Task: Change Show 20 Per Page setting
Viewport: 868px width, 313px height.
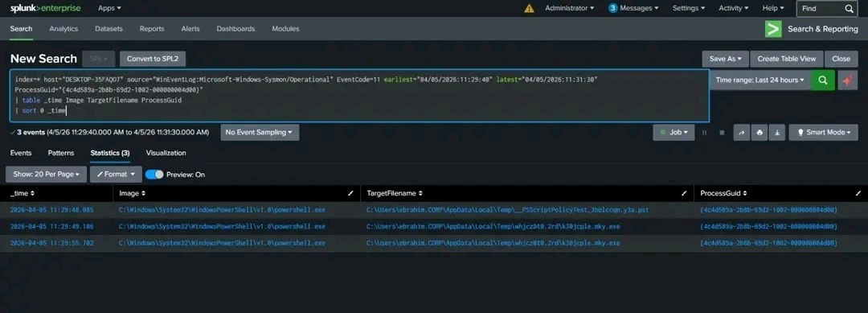Action: 46,174
